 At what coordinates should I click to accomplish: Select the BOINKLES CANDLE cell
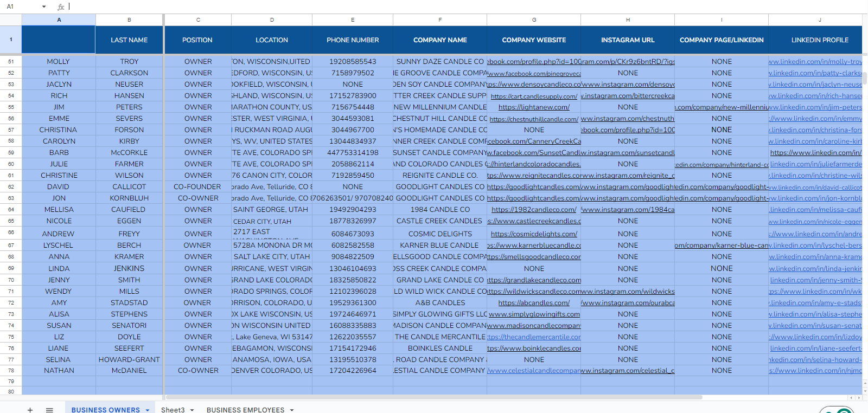coord(440,349)
